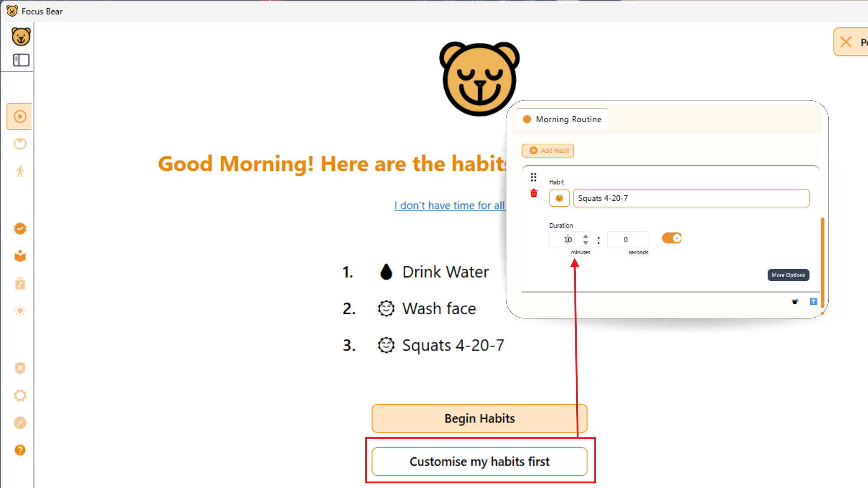Select the brightness sun icon
Image resolution: width=868 pixels, height=488 pixels.
click(20, 311)
